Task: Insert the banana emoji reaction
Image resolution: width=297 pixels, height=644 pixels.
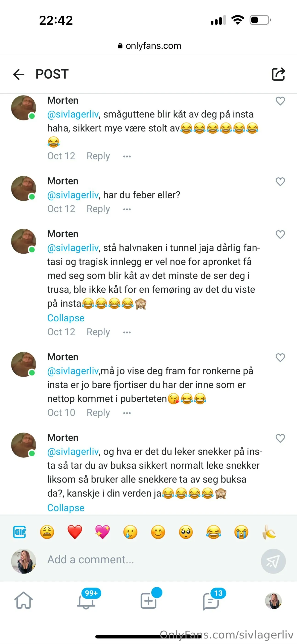Action: click(x=269, y=532)
